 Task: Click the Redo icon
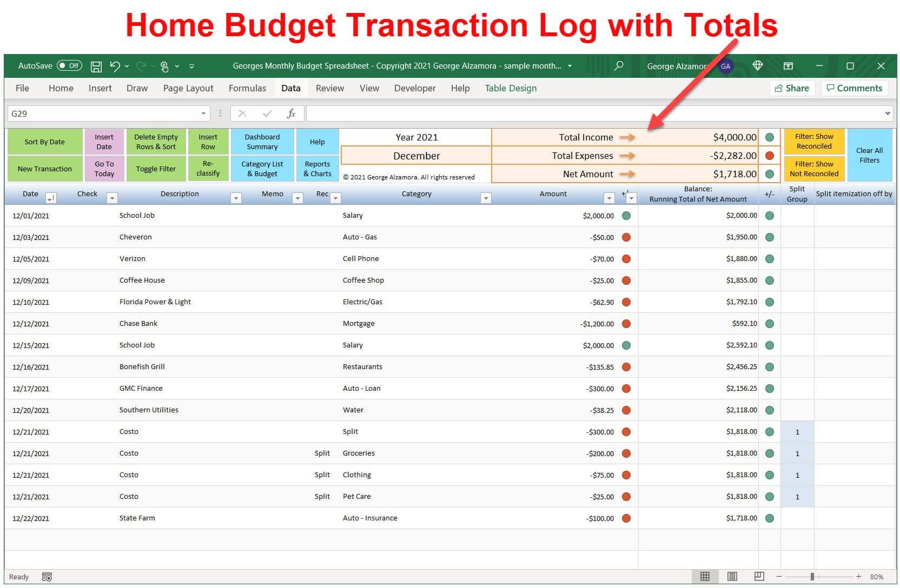tap(140, 66)
